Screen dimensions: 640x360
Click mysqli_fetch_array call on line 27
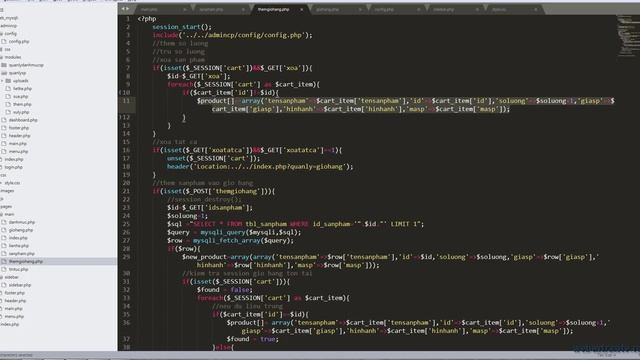click(x=243, y=240)
